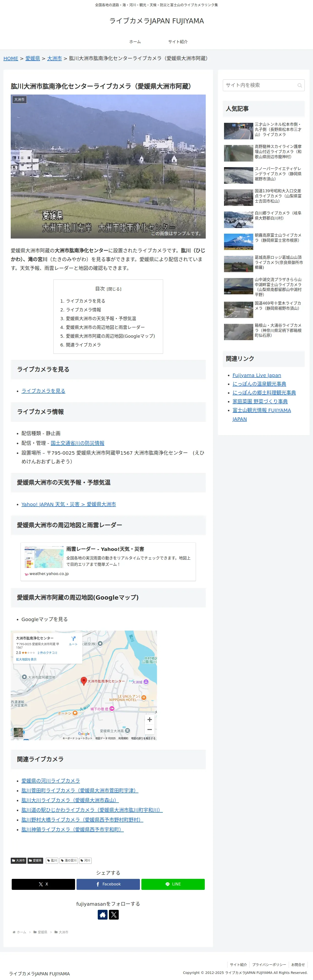Open 愛媛県の河川ライブカメラ link
The image size is (313, 980).
pyautogui.click(x=51, y=781)
